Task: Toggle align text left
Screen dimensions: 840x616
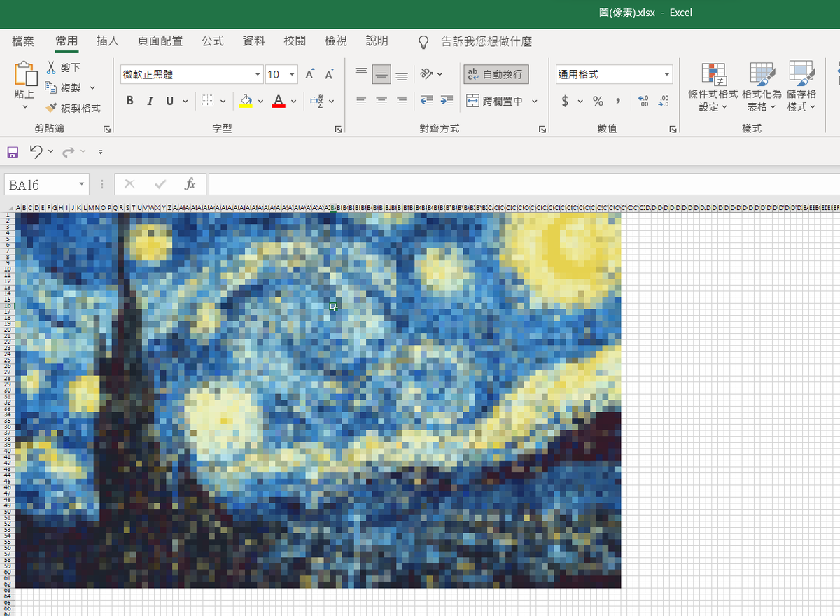Action: 361,101
